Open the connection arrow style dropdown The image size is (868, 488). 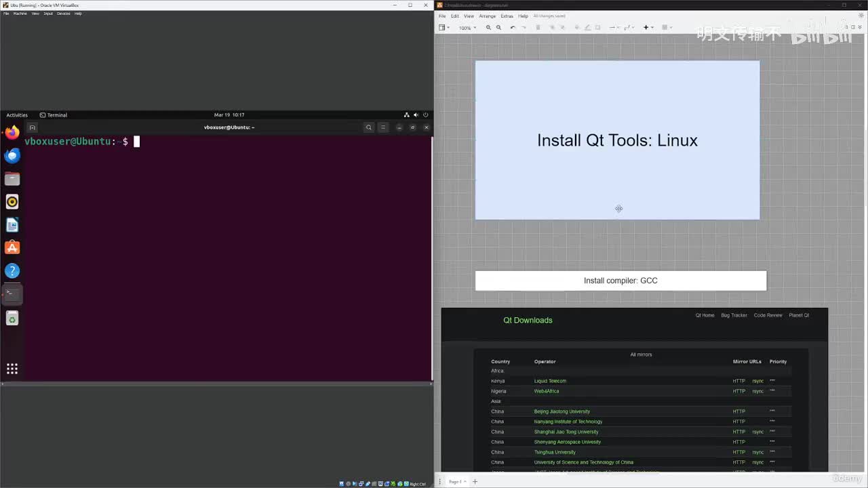tap(614, 28)
